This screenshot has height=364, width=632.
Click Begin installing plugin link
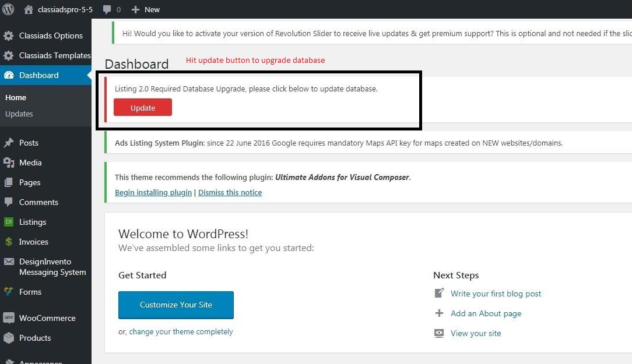tap(153, 192)
